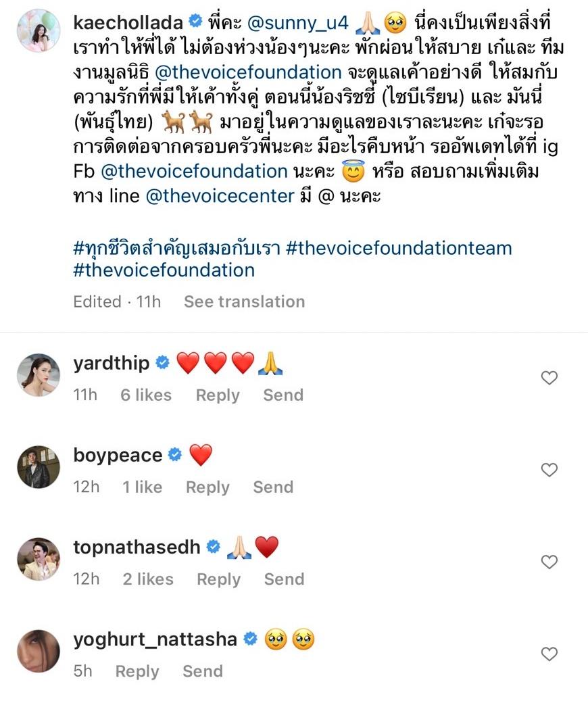The width and height of the screenshot is (588, 707).
Task: Reply to yardthip's comment
Action: coord(218,395)
